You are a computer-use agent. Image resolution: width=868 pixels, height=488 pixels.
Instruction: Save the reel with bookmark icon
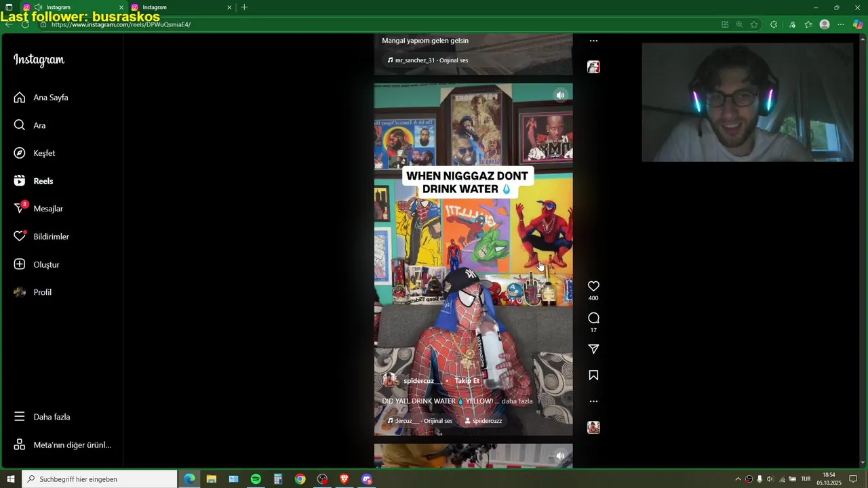coord(593,375)
